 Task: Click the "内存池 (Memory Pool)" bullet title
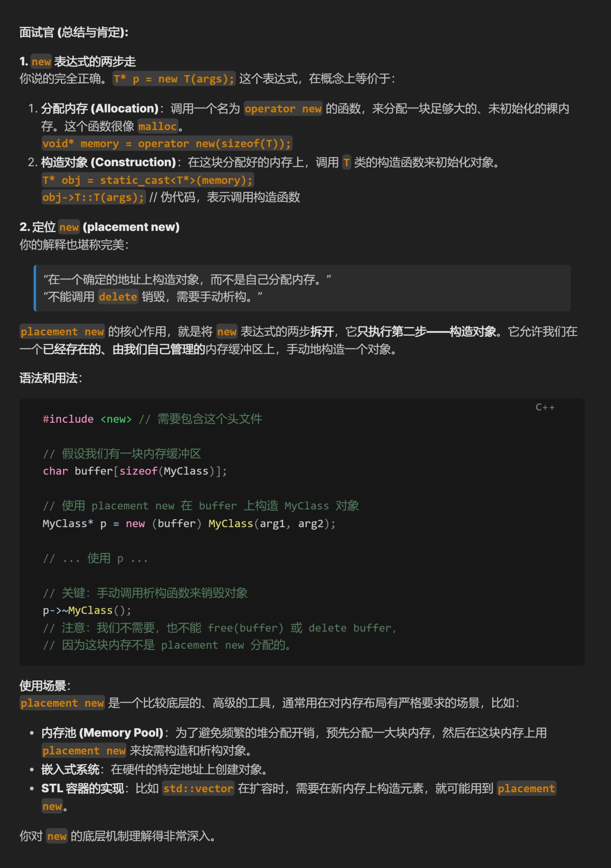click(x=102, y=733)
